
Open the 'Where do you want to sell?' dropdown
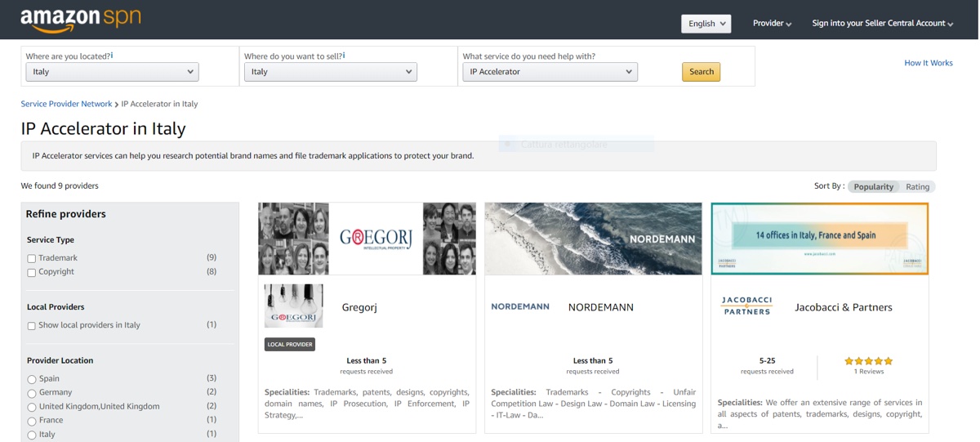tap(330, 72)
